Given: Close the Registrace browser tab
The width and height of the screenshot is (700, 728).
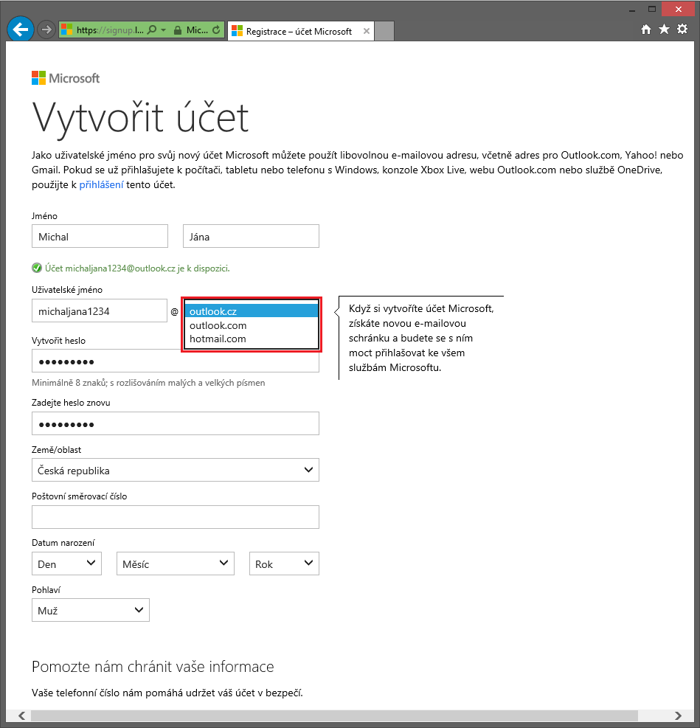Looking at the screenshot, I should (366, 31).
